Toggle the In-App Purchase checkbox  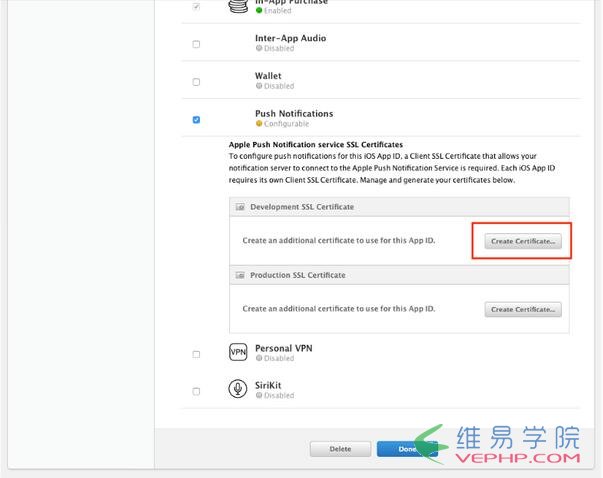pyautogui.click(x=196, y=7)
